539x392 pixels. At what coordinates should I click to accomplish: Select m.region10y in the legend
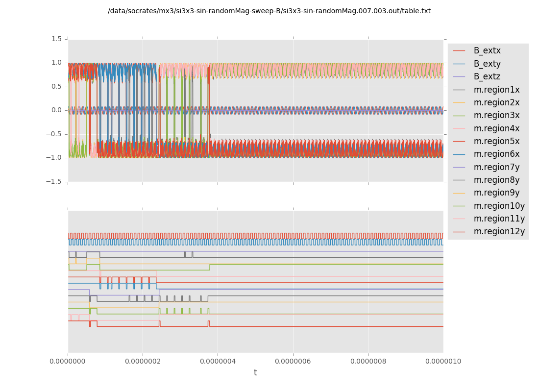point(499,206)
